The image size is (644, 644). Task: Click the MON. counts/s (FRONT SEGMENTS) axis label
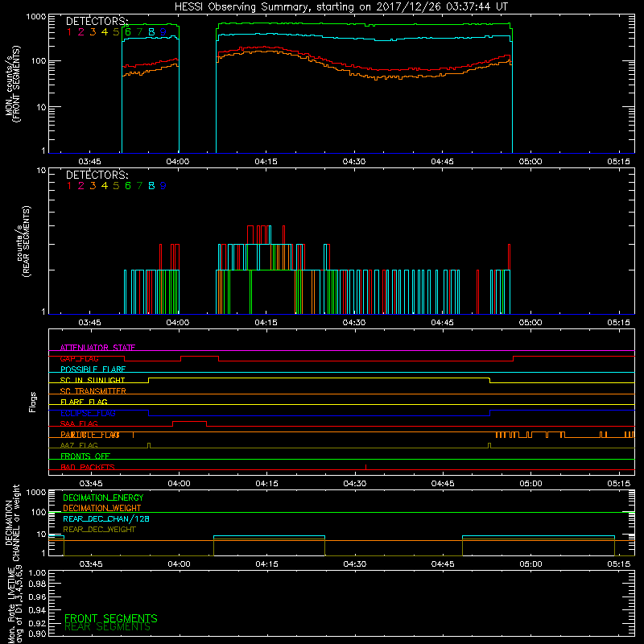(12, 84)
